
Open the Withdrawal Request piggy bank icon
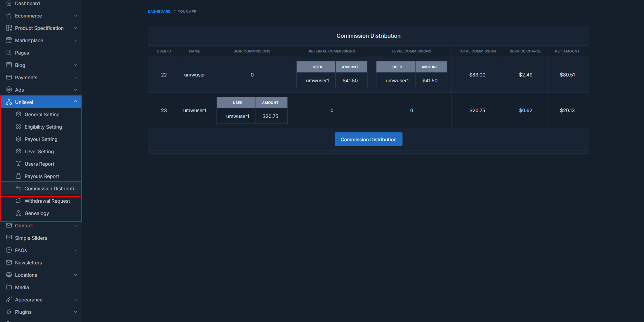18,201
